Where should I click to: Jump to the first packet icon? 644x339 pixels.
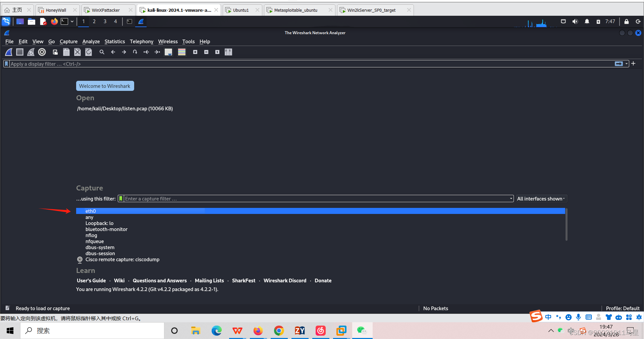(x=146, y=52)
